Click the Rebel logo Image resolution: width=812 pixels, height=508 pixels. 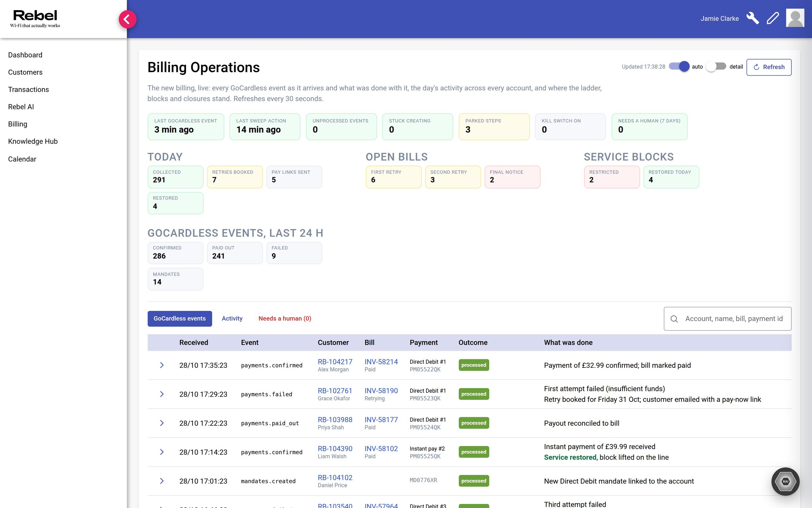tap(35, 19)
